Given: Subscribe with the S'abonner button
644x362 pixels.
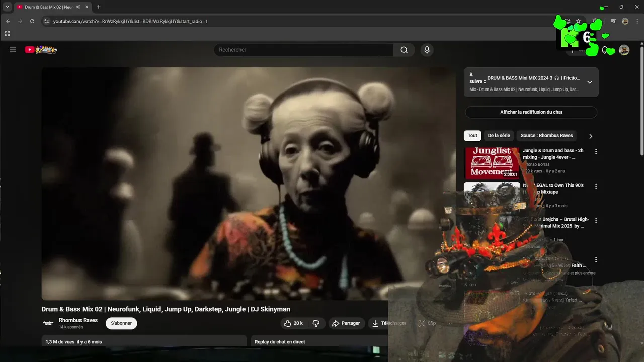Looking at the screenshot, I should pos(121,323).
